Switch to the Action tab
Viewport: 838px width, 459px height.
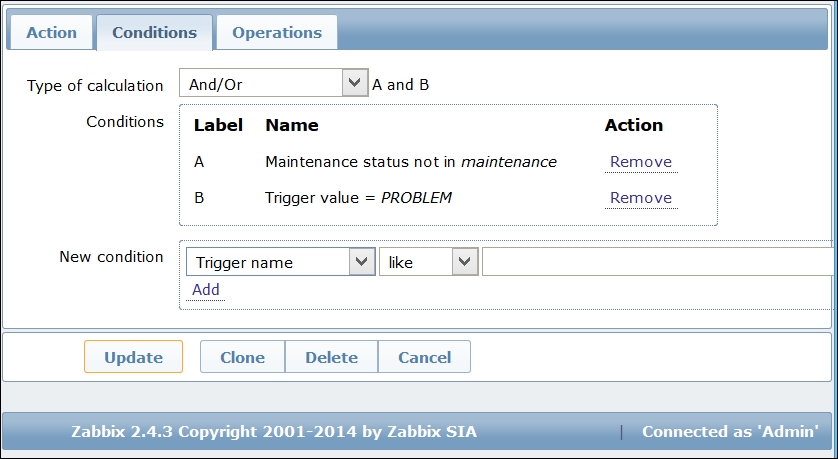coord(51,32)
